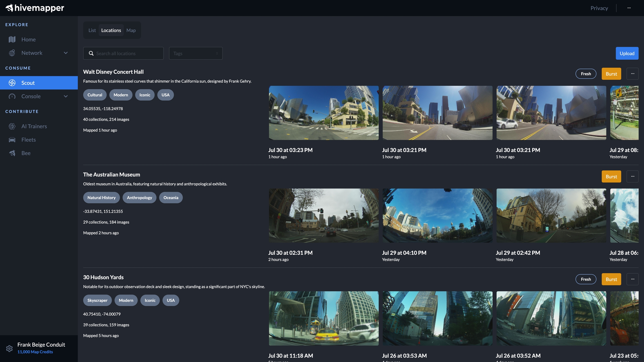The image size is (644, 362).
Task: Click the Fleets car icon
Action: 12,140
